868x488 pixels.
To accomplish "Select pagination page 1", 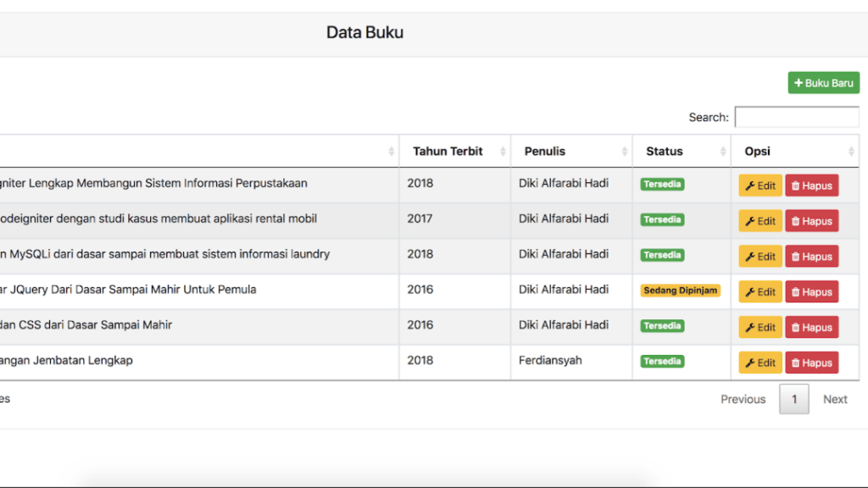I will point(793,399).
